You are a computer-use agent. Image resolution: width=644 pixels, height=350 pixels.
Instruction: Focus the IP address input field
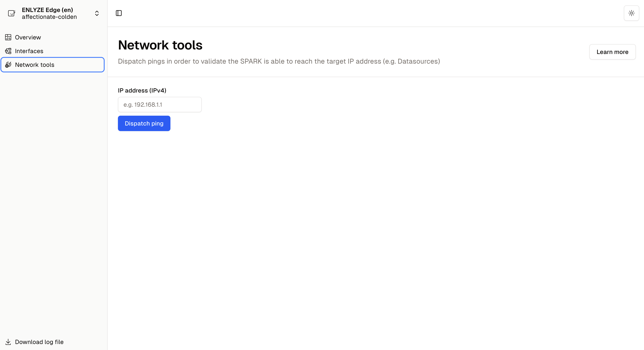coord(159,105)
